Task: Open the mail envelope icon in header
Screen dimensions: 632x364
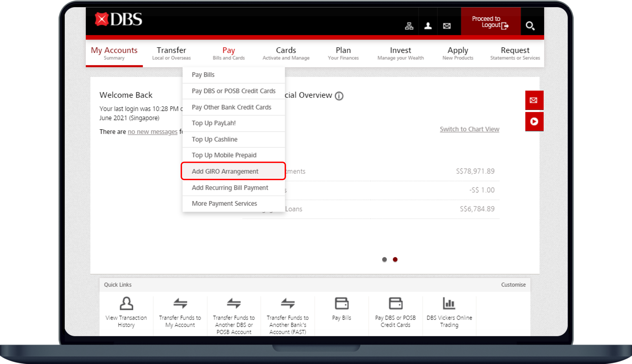Action: [447, 26]
